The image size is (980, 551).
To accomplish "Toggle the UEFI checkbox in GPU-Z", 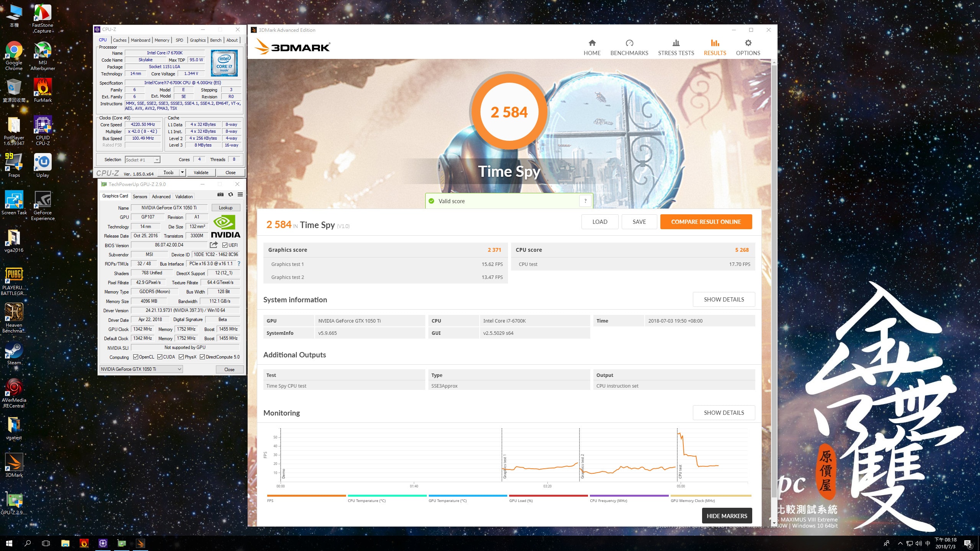I will pyautogui.click(x=225, y=245).
